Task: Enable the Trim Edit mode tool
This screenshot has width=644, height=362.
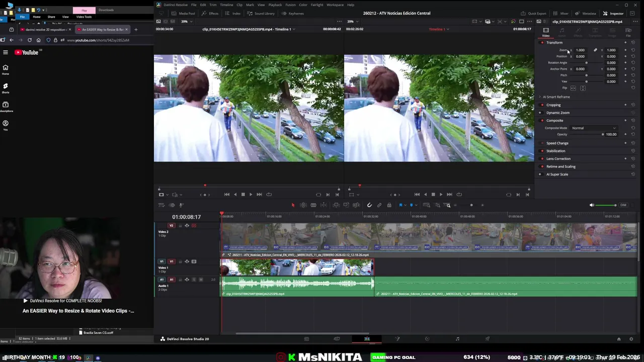Action: coord(303,205)
